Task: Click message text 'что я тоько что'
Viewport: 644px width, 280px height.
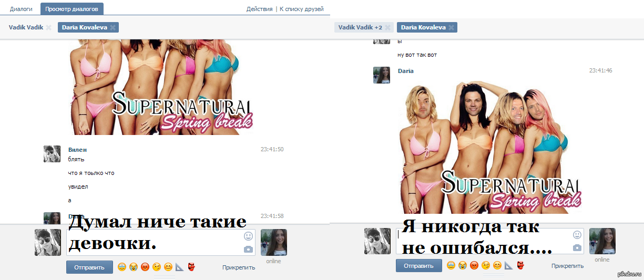Action: point(91,173)
